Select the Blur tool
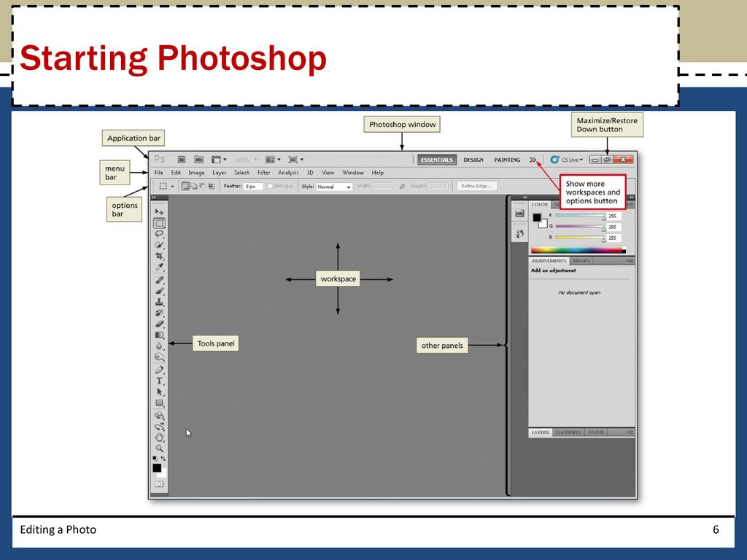 159,346
